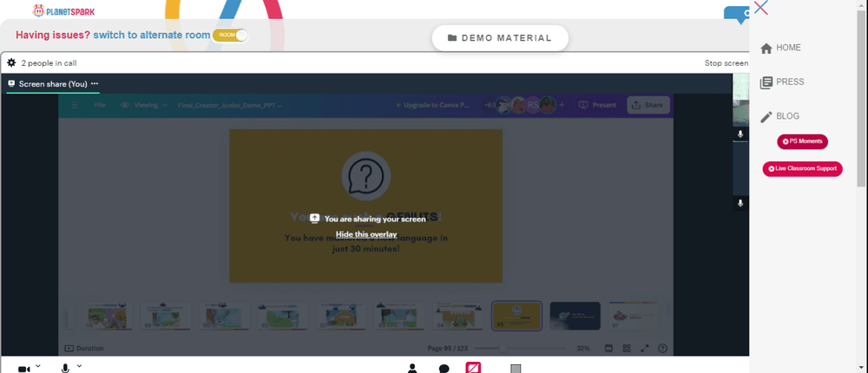Click the gray square icon in bottom bar
Screen dimensions: 868x373
point(516,369)
